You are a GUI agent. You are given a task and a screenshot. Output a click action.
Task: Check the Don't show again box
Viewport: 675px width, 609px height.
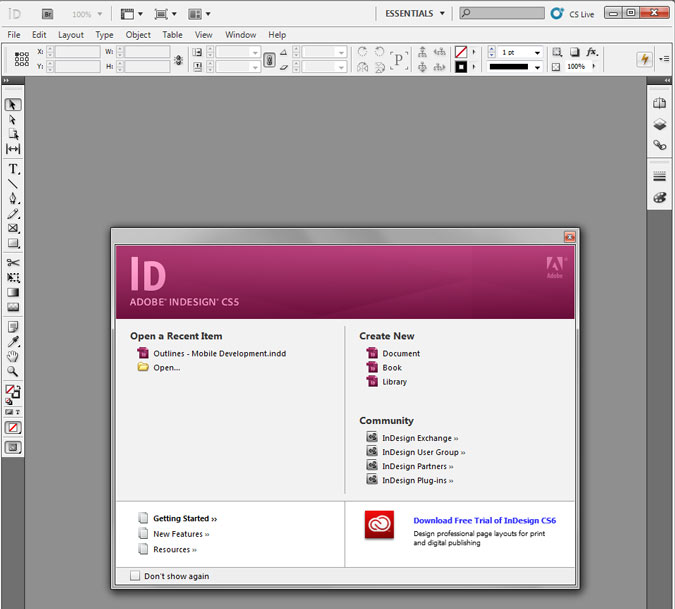tap(135, 576)
